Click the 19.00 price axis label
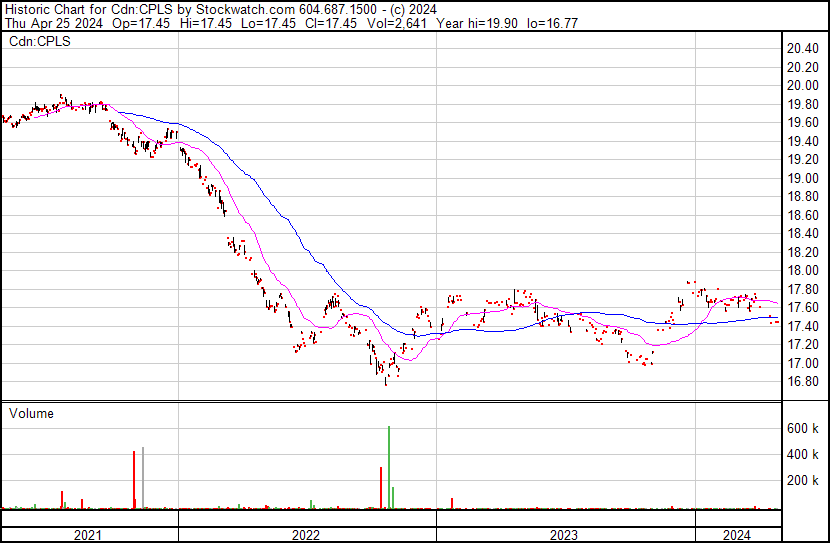The height and width of the screenshot is (543, 830). 803,178
